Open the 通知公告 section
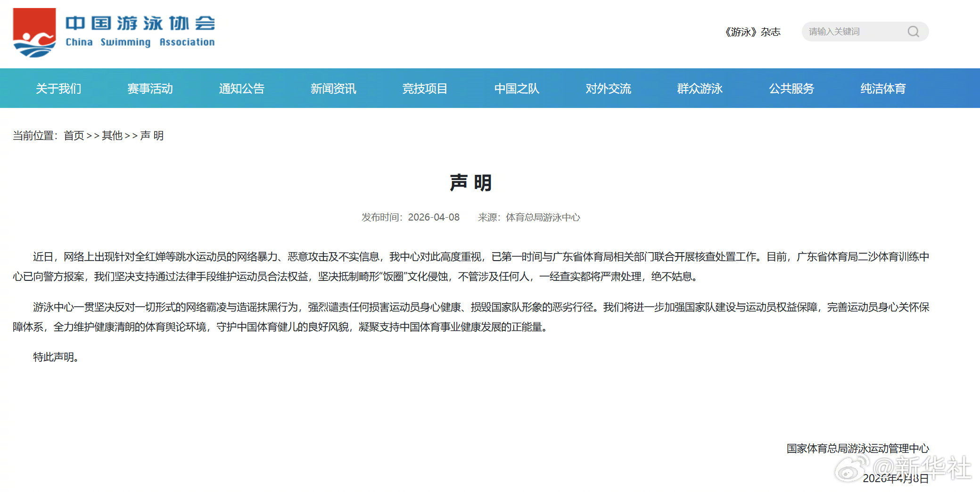Screen dimensions: 980x492 (241, 89)
